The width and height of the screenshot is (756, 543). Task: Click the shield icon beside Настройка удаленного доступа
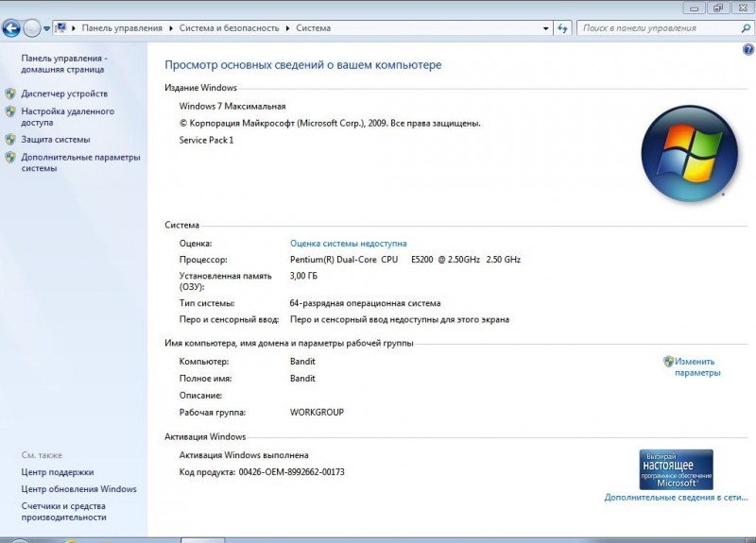pyautogui.click(x=10, y=111)
